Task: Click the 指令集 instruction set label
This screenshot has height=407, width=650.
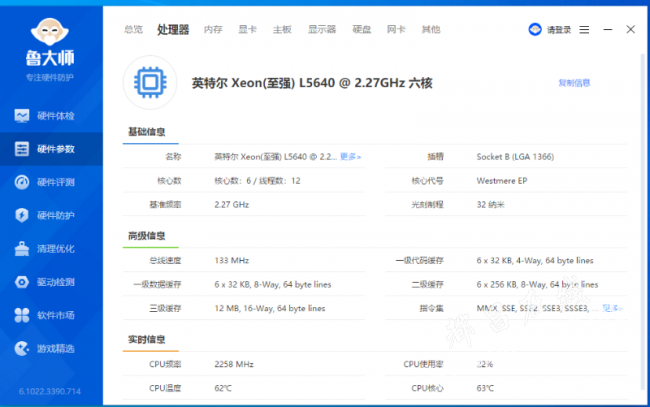Action: pyautogui.click(x=432, y=308)
